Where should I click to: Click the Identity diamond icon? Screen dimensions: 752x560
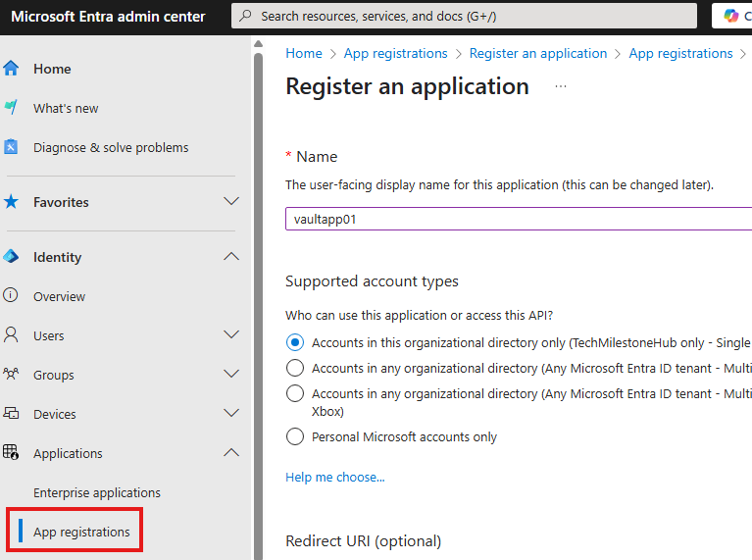pyautogui.click(x=11, y=257)
